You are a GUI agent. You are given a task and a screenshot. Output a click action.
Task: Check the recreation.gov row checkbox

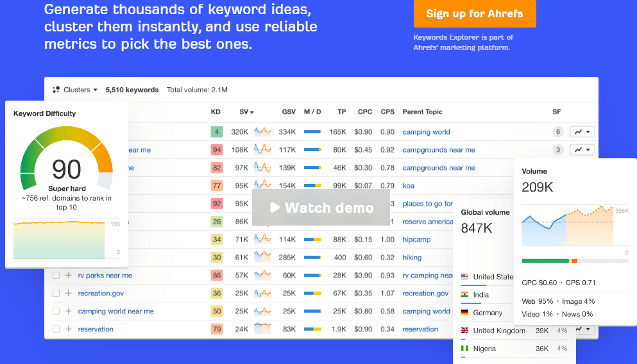(56, 293)
